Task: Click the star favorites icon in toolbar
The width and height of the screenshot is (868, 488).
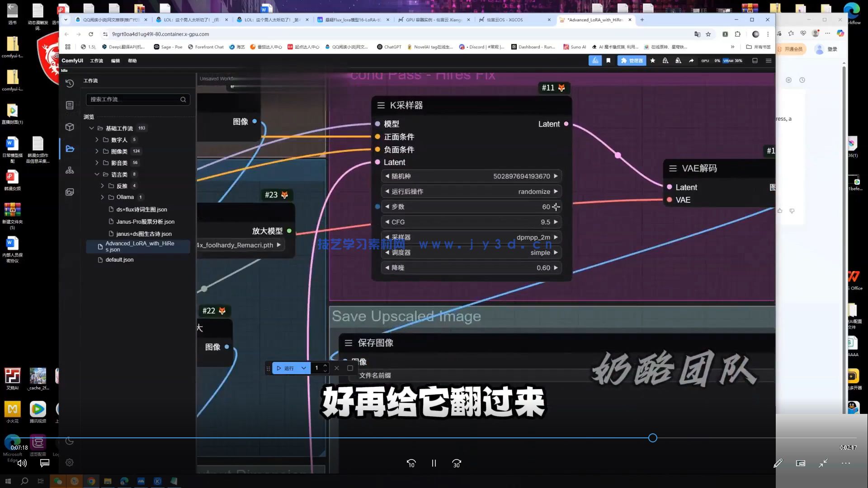Action: [652, 60]
